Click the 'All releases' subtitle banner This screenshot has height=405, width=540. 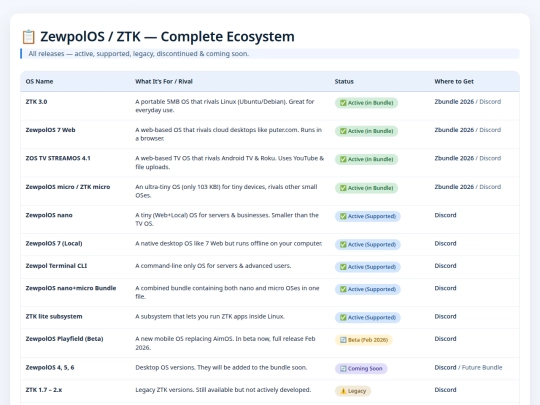(x=270, y=54)
